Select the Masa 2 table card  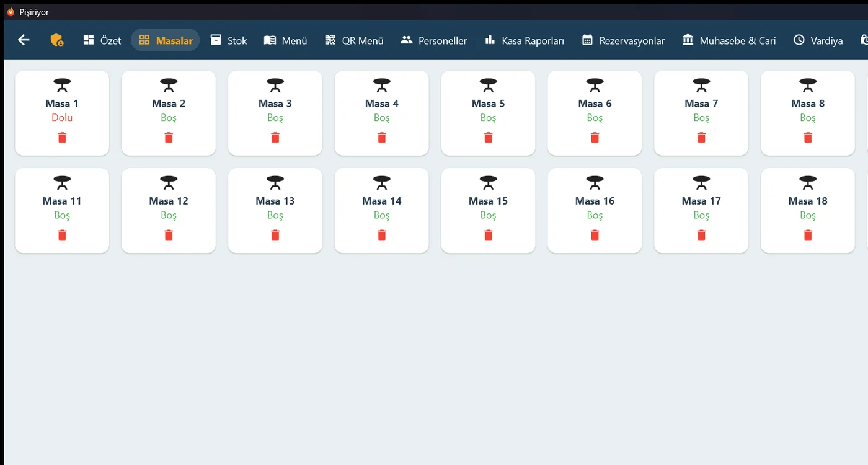(x=169, y=113)
